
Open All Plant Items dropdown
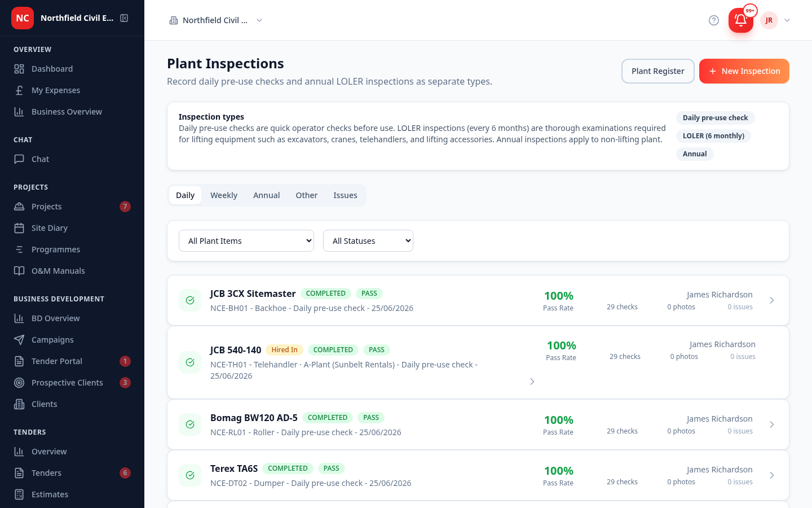click(246, 241)
